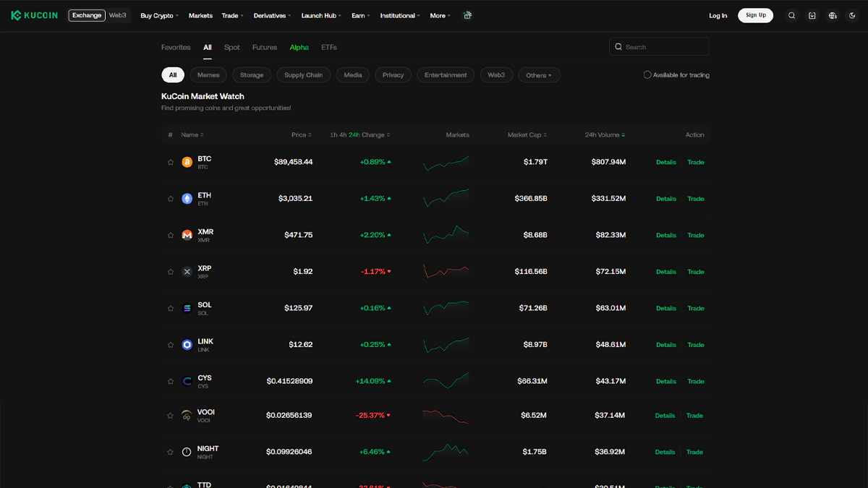Click the Monero XMR coin icon
Screen dimensions: 868x488
click(x=187, y=235)
